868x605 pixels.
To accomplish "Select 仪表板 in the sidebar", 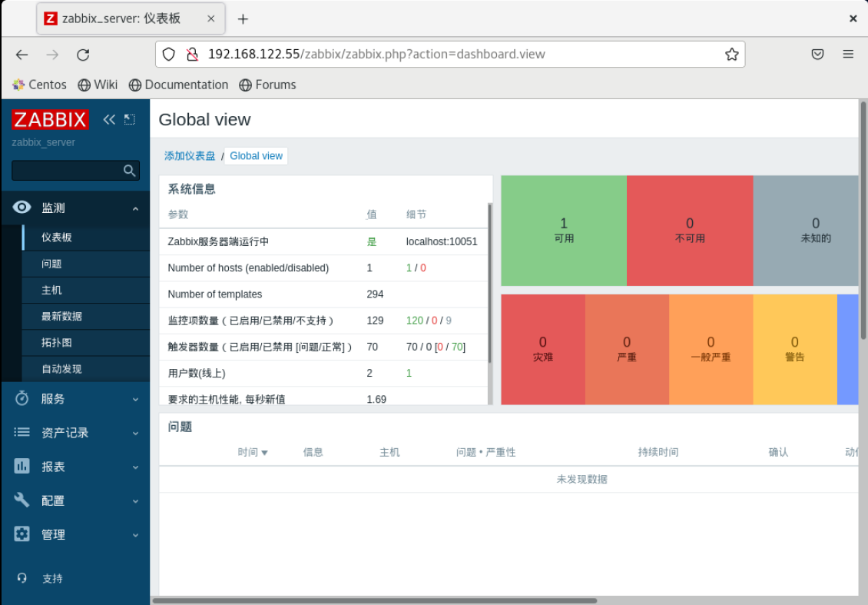I will [x=86, y=237].
